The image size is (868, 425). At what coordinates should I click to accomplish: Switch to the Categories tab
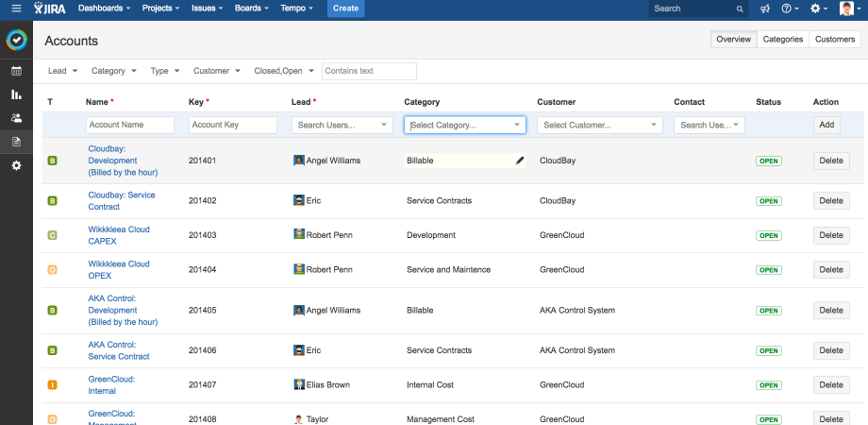783,40
